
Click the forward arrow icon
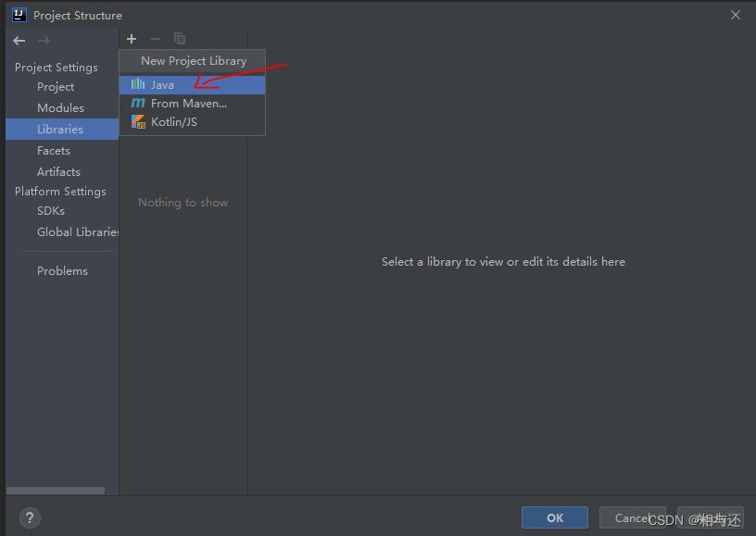(44, 41)
